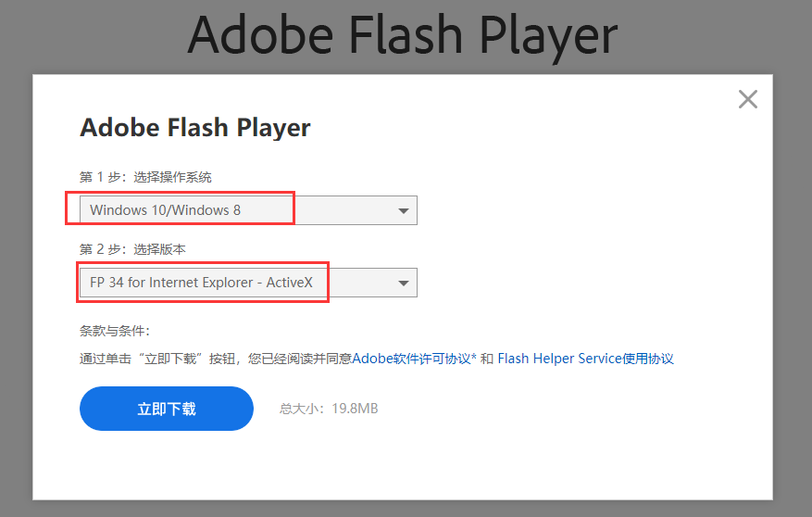
Task: Click the 总大小:19.8MB file size text
Action: (x=329, y=409)
